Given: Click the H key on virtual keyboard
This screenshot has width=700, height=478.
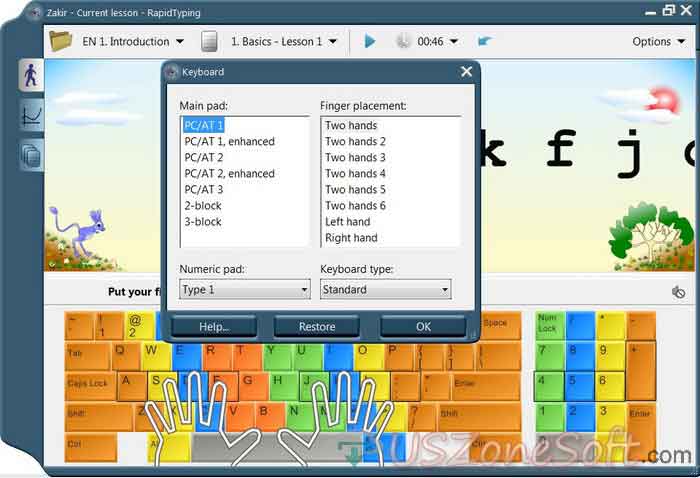Looking at the screenshot, I should click(284, 387).
